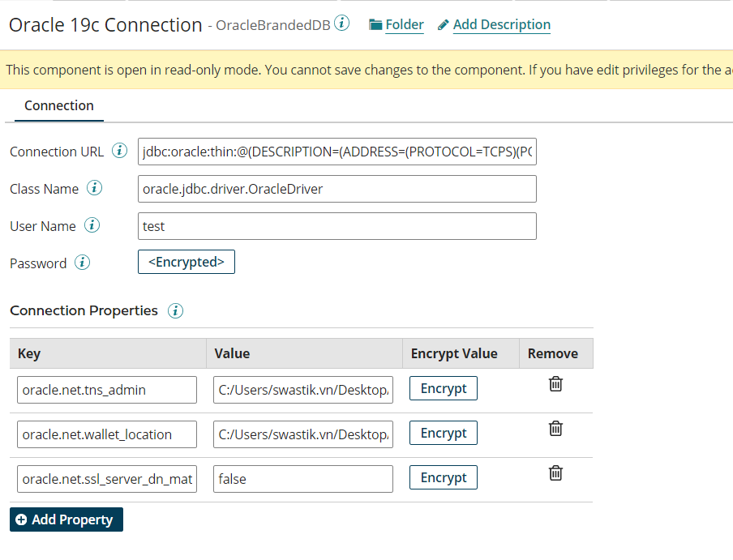733x560 pixels.
Task: Click the Class Name input field
Action: pos(337,189)
